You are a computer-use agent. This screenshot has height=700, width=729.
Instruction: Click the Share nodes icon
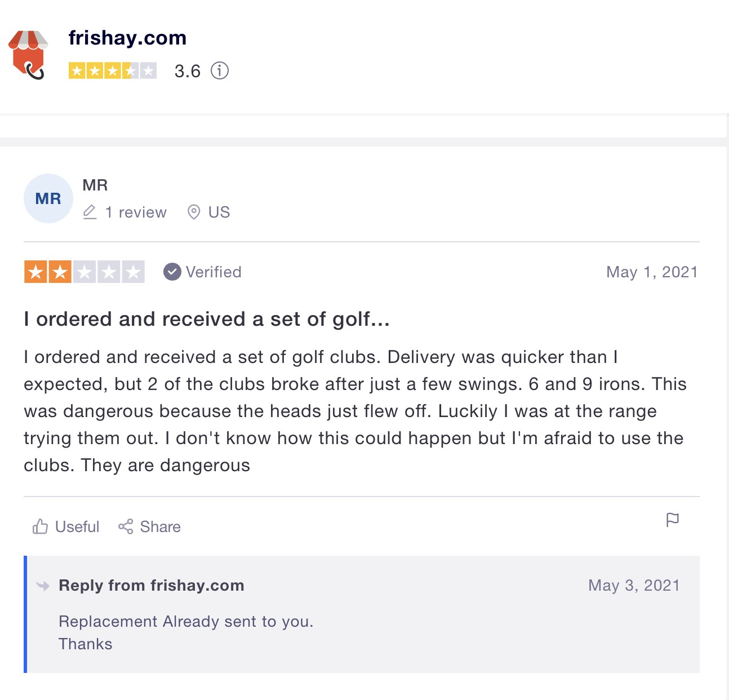point(126,526)
